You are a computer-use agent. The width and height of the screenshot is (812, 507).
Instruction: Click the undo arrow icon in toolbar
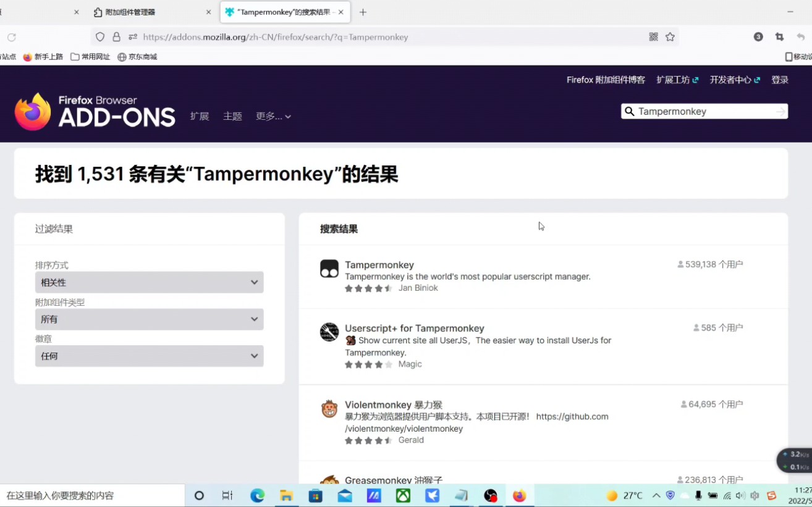800,37
